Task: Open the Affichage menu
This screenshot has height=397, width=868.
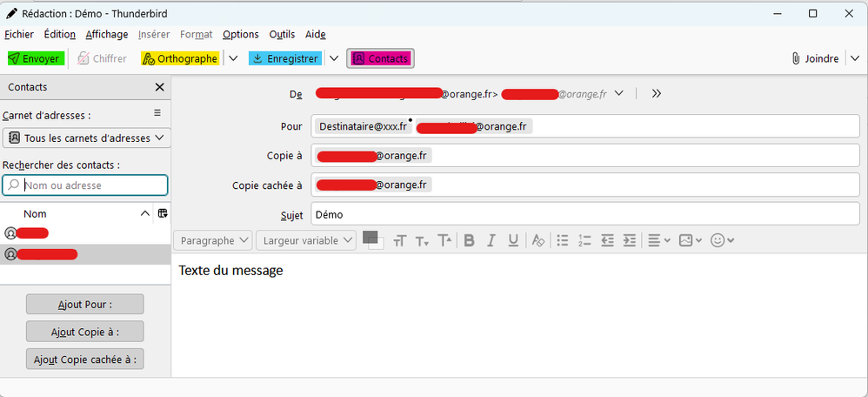Action: click(107, 34)
